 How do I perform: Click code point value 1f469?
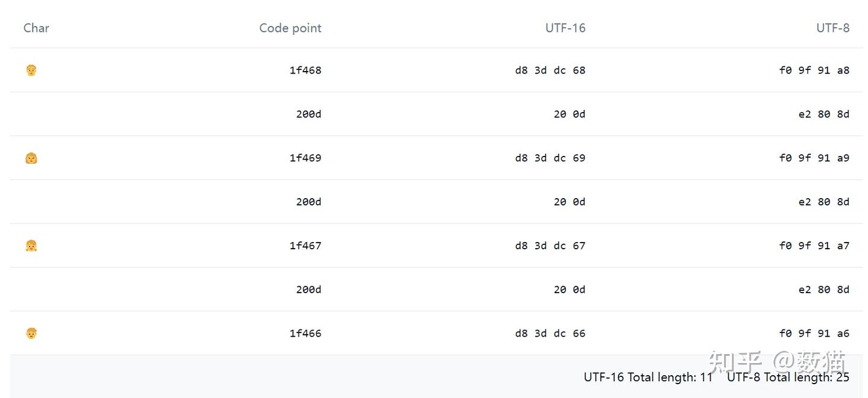click(x=305, y=158)
